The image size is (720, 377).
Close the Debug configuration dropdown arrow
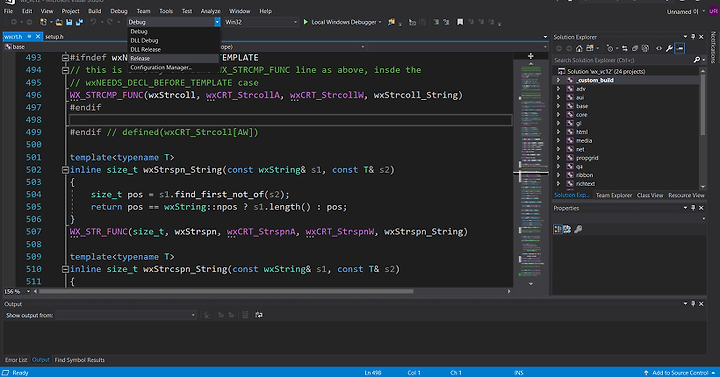pyautogui.click(x=217, y=22)
